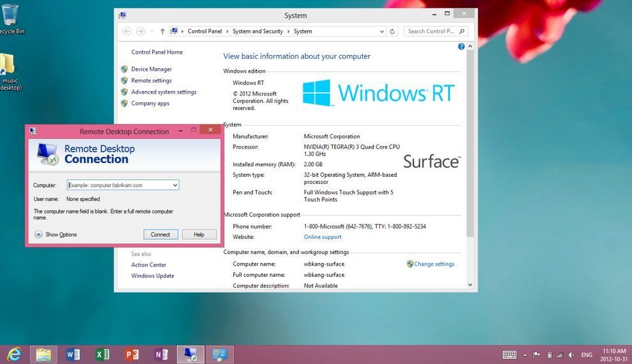Open System window title bar icon menu
The height and width of the screenshot is (364, 632).
tap(122, 15)
